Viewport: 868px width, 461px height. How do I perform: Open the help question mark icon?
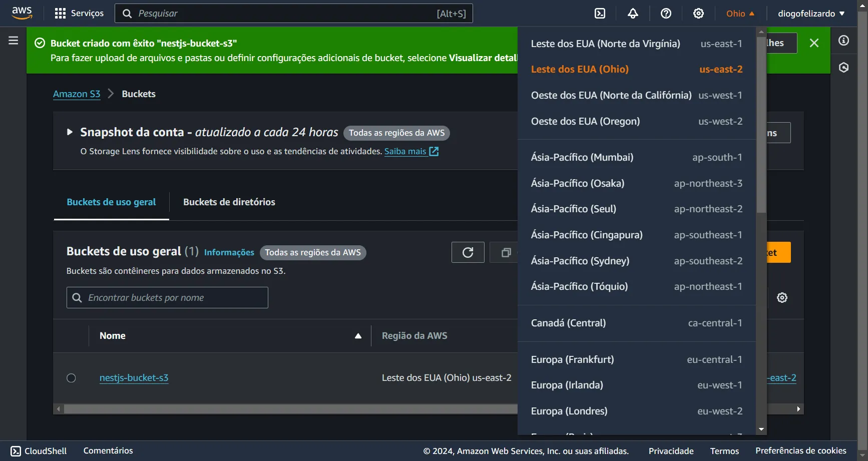point(666,14)
